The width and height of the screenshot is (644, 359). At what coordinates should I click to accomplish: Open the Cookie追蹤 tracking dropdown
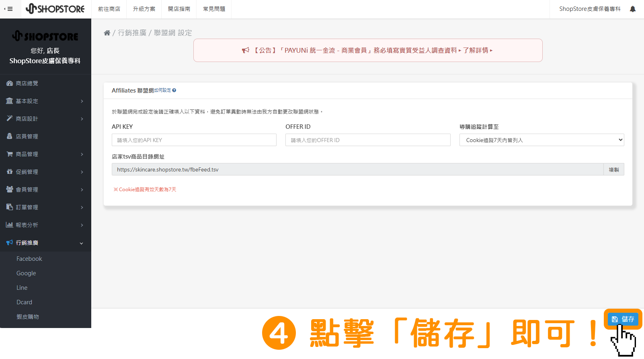(541, 140)
